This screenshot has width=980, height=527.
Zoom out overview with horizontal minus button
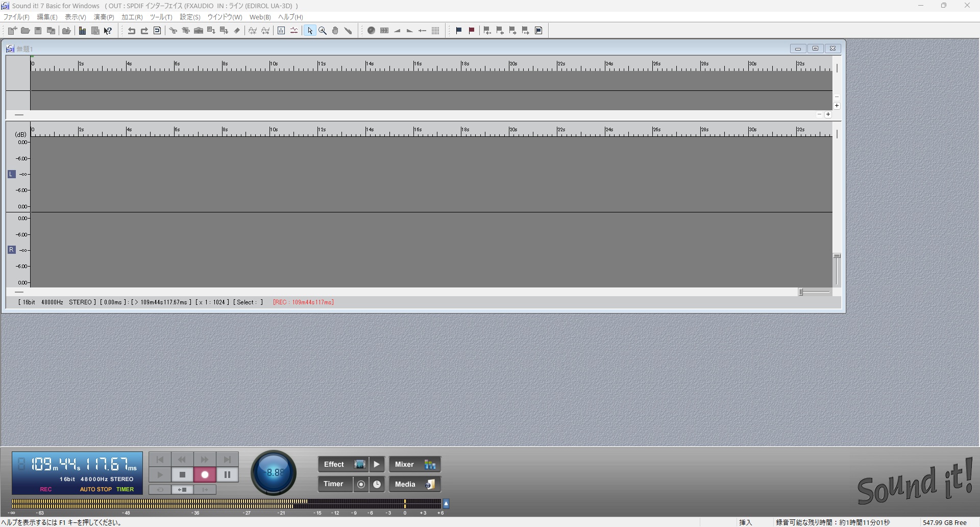(819, 114)
